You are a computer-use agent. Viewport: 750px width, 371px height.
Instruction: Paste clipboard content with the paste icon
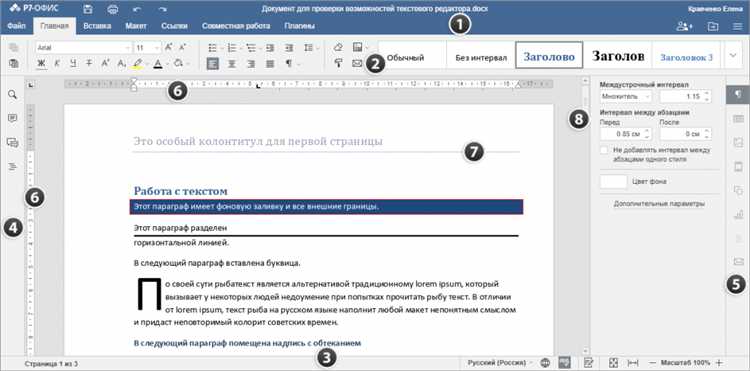(x=14, y=63)
